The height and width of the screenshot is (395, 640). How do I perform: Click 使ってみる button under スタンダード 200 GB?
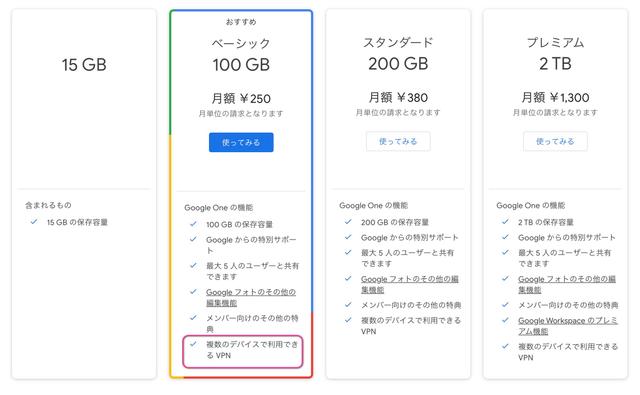tap(398, 141)
